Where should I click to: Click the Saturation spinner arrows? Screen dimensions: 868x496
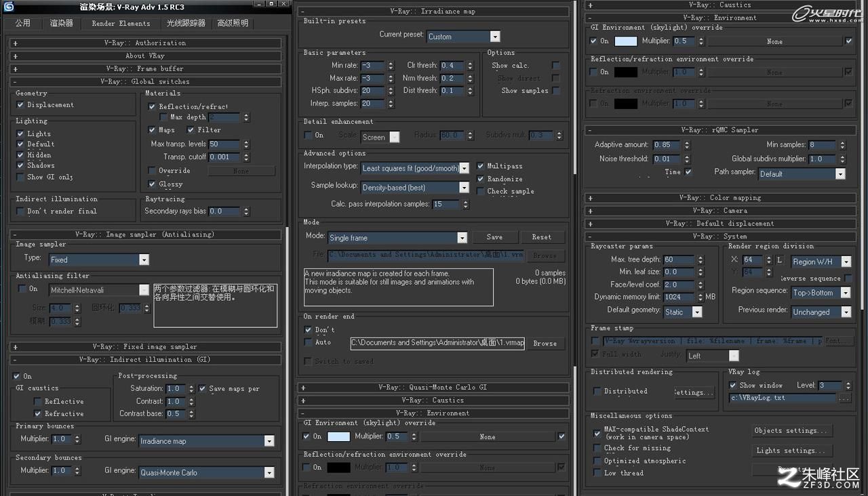[191, 389]
